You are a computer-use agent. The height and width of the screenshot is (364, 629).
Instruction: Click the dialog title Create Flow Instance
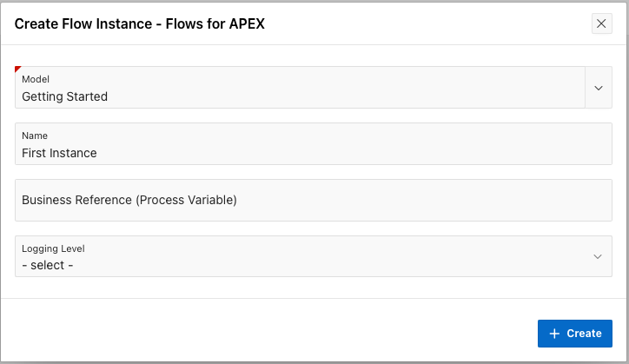[x=140, y=23]
